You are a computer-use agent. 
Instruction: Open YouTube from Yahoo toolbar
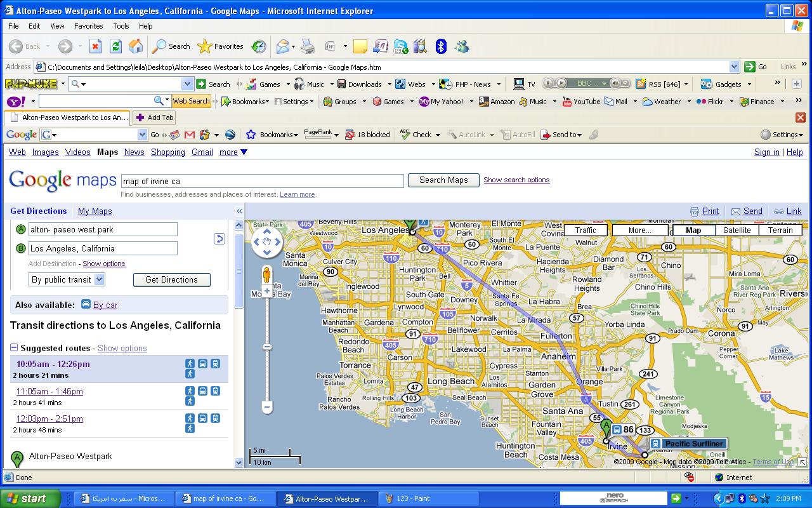(581, 101)
